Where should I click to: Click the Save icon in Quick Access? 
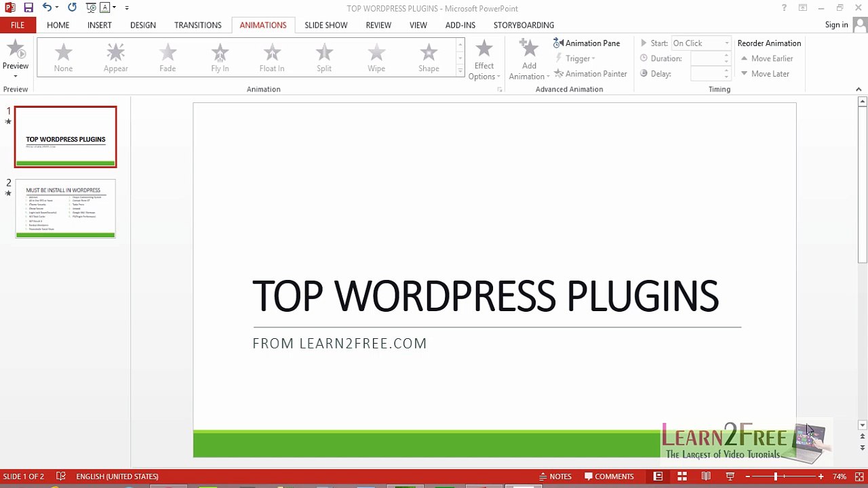pyautogui.click(x=28, y=7)
